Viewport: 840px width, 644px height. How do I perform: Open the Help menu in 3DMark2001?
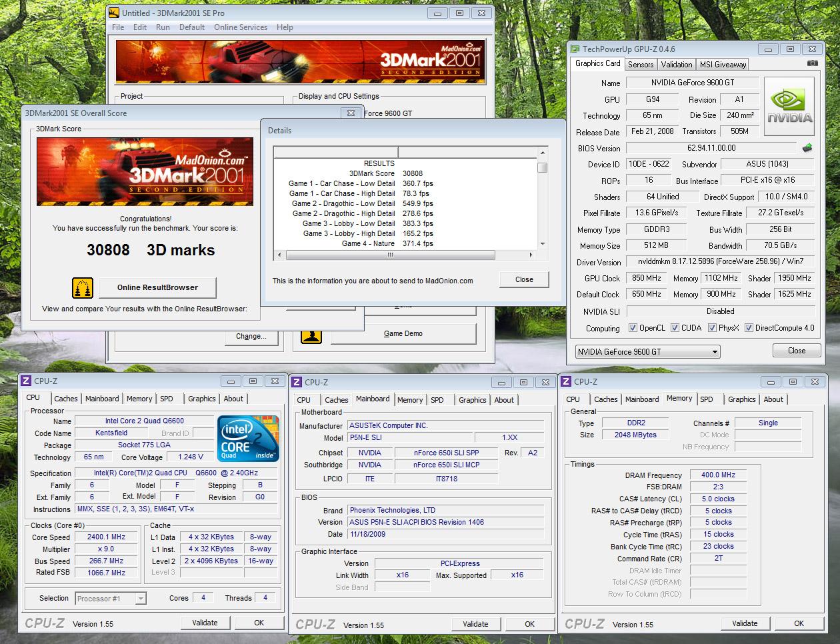pos(285,27)
